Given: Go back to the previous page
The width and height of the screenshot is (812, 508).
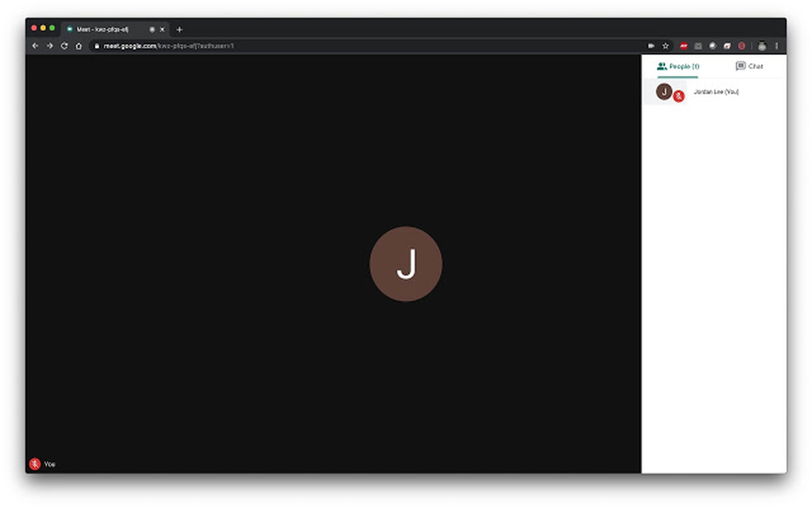Looking at the screenshot, I should pos(35,46).
